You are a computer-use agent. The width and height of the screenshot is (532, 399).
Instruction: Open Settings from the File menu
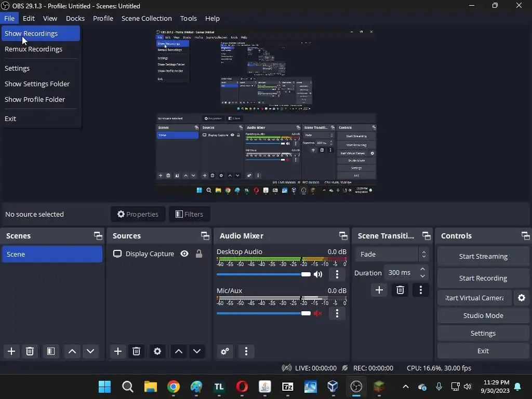point(41,68)
